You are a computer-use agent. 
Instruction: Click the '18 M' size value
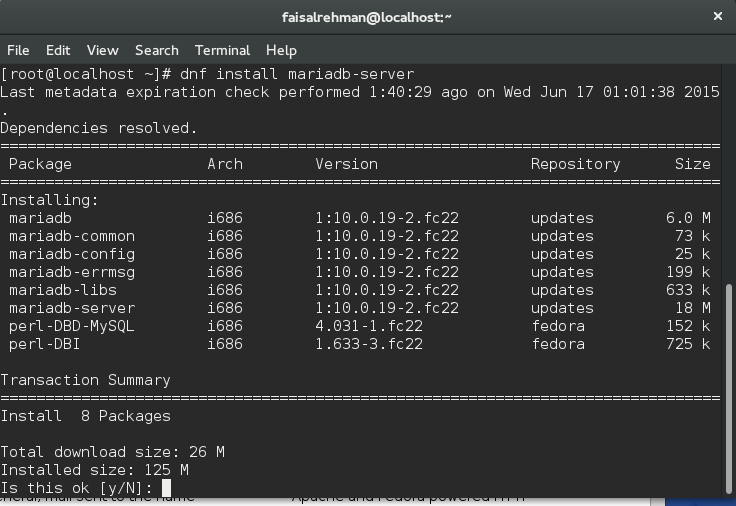pyautogui.click(x=693, y=308)
